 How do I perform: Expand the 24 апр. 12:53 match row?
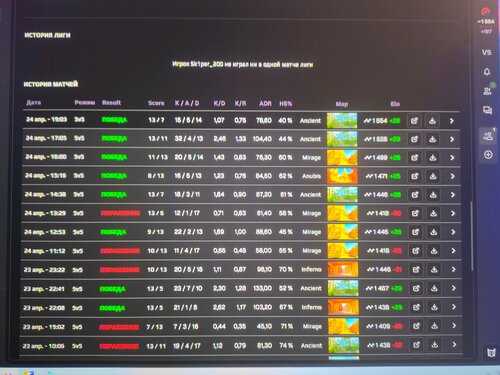[453, 232]
